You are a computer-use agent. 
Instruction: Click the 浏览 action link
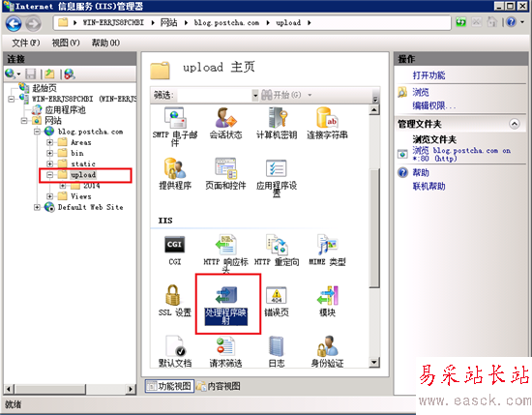click(421, 92)
